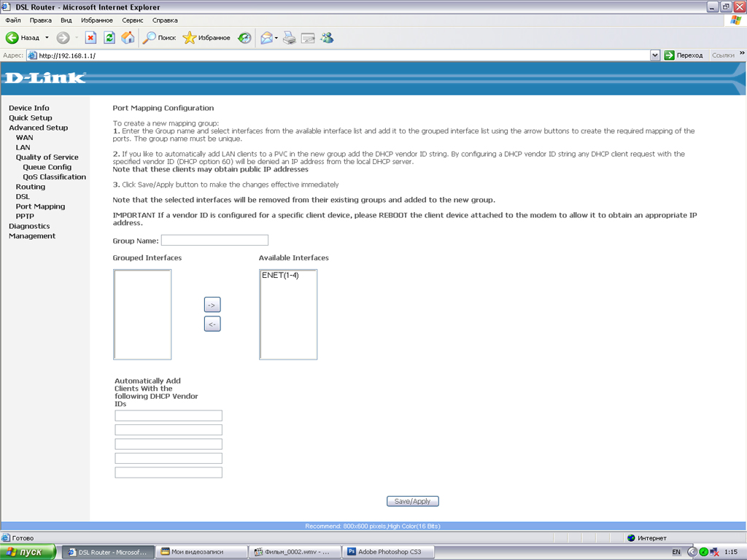Select ENET(1-4) in Available Interfaces list
Screen dimensions: 747x560
coord(280,276)
